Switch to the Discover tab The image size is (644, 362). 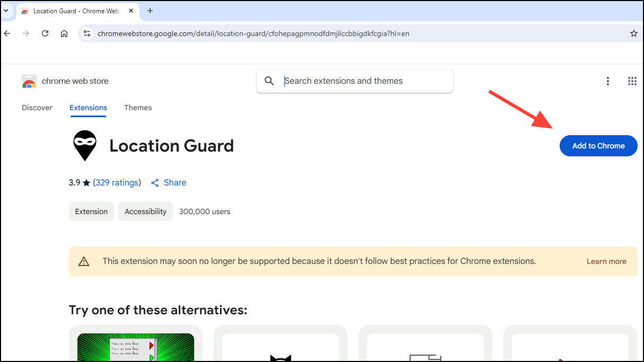click(x=37, y=108)
